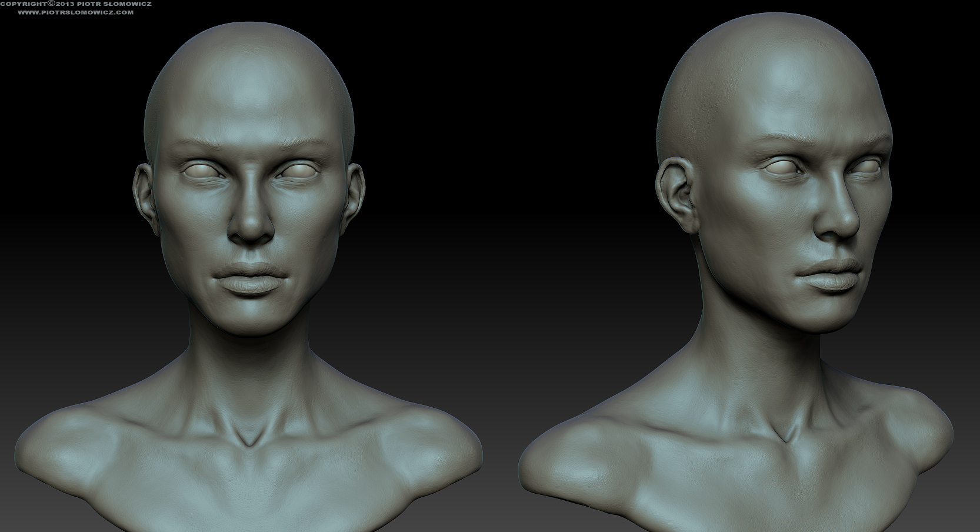Click the Copyright 2013 Piotr Słomowicz text

pyautogui.click(x=76, y=4)
